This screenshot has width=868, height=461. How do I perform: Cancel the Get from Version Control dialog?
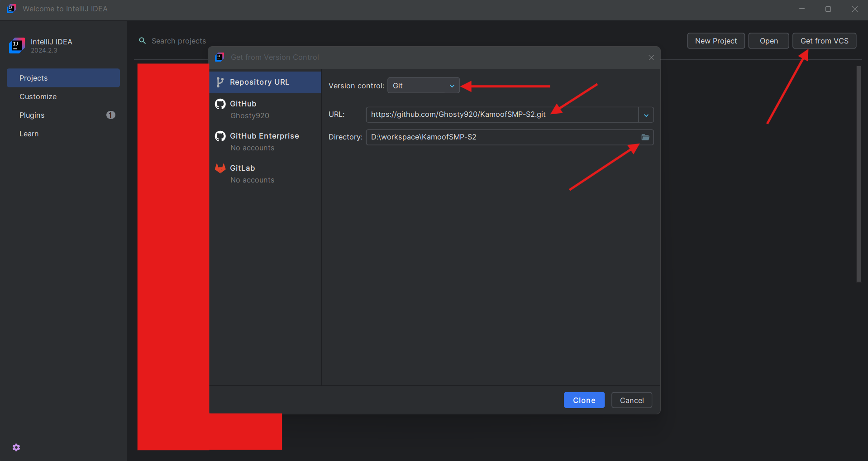point(631,400)
